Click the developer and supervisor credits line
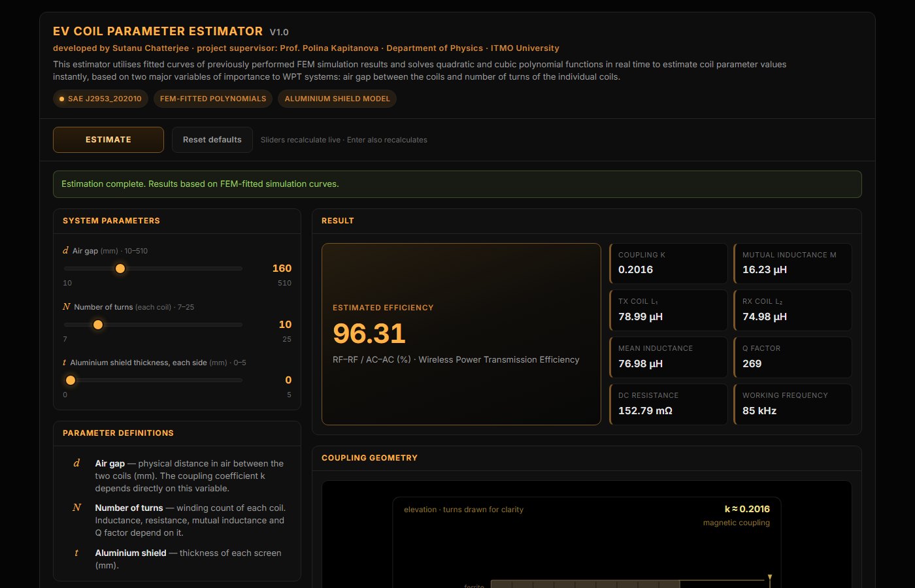 306,48
